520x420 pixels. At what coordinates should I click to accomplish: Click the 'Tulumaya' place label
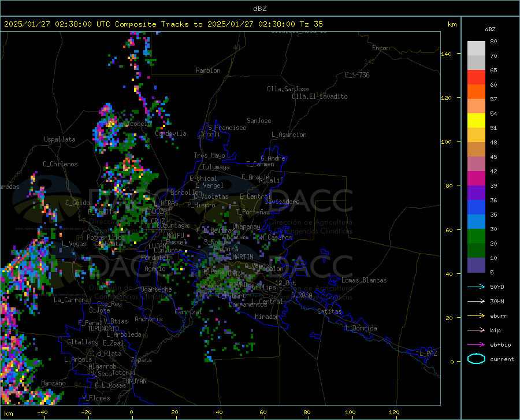coord(216,167)
